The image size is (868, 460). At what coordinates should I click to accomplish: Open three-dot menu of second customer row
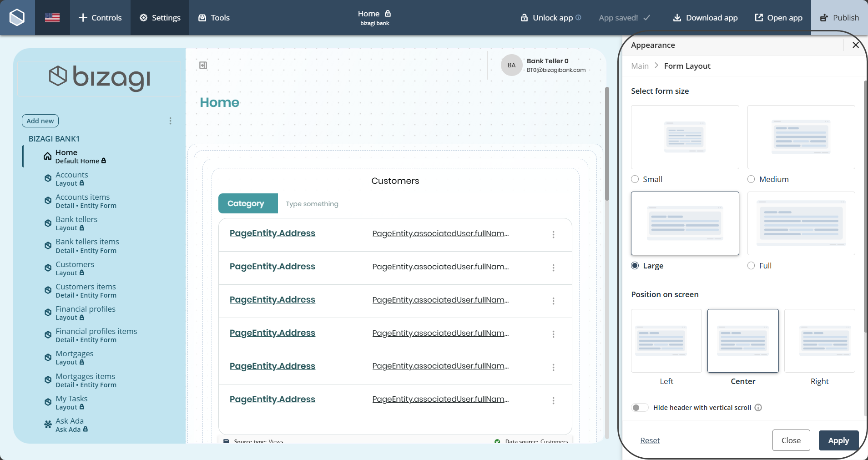pyautogui.click(x=553, y=268)
